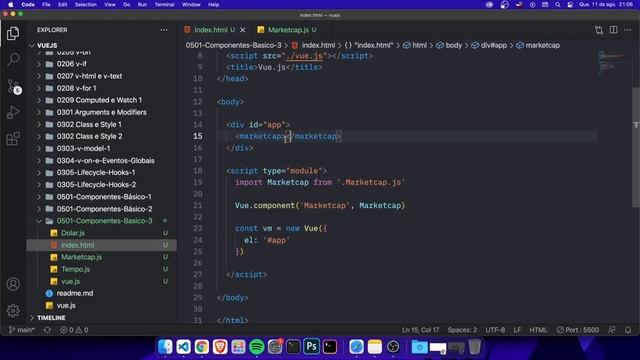This screenshot has height=360, width=640.
Task: Open Source Control view with badge
Action: pos(13,87)
